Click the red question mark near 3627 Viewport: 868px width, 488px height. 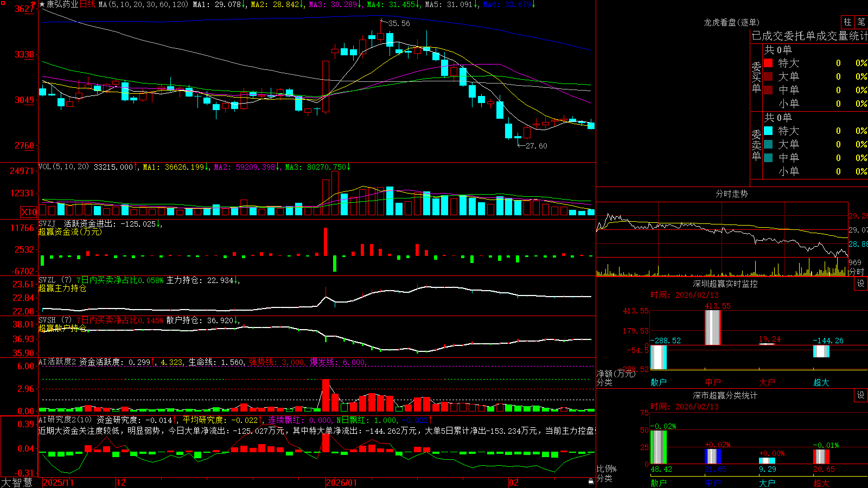pos(33,4)
